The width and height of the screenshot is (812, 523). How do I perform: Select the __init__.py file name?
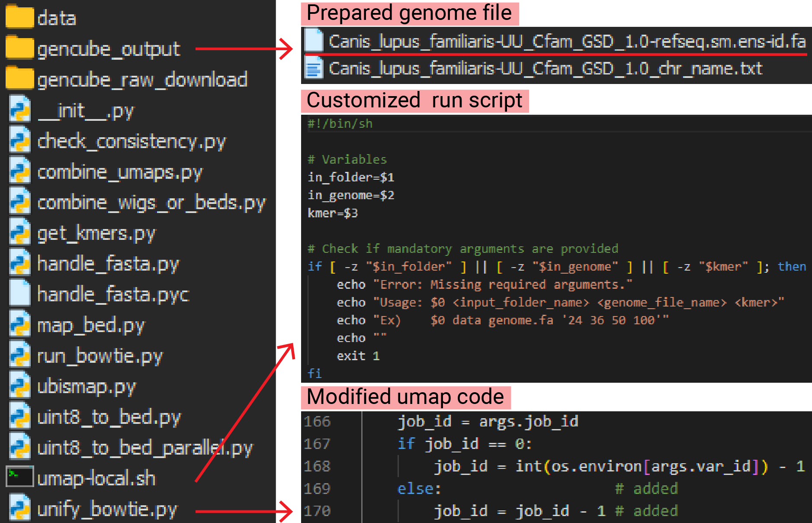point(86,111)
